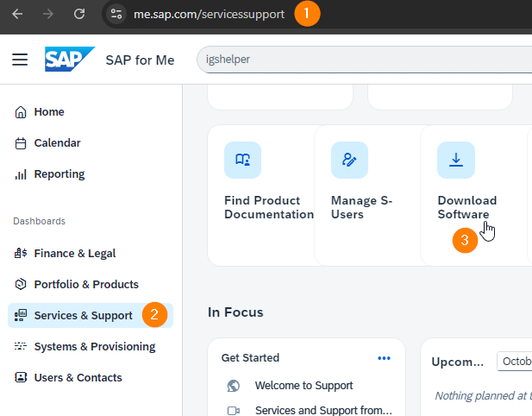Open Services and Support from... link
The width and height of the screenshot is (532, 416).
tap(323, 410)
